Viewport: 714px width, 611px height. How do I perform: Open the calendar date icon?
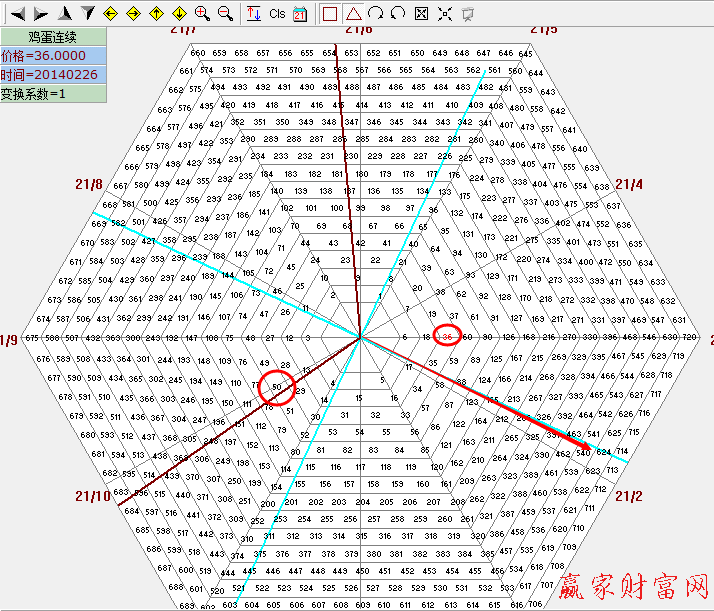[300, 14]
